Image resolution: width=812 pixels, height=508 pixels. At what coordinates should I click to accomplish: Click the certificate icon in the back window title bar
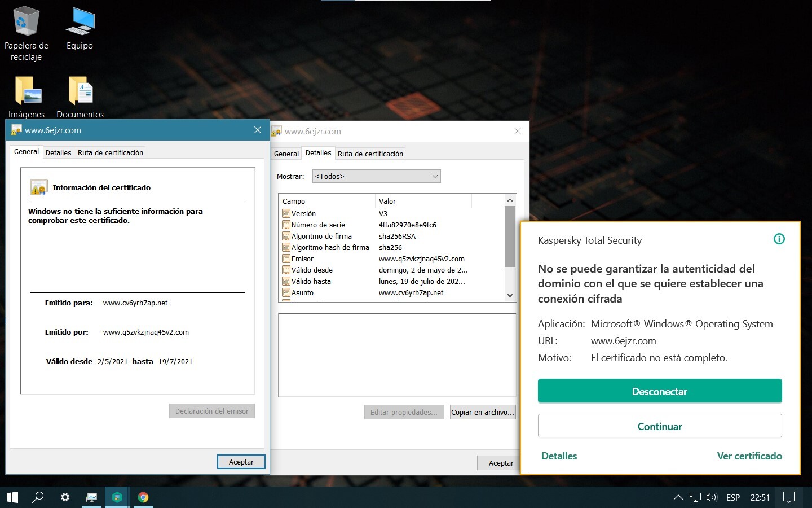click(x=276, y=132)
